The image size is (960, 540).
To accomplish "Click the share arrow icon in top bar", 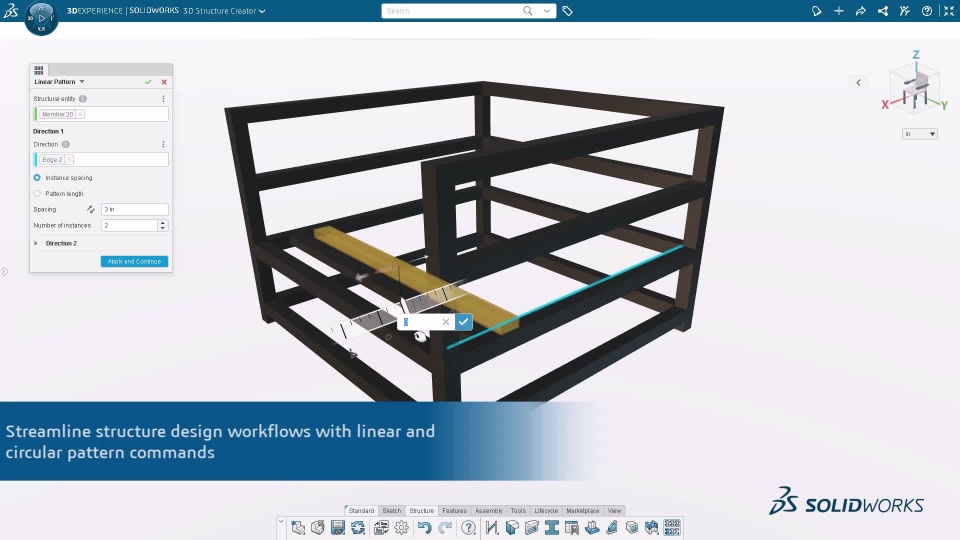I will point(861,11).
